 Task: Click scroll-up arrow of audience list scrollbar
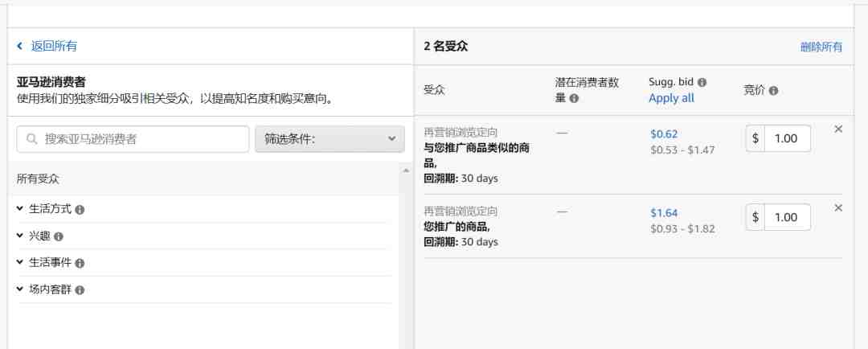(x=405, y=170)
